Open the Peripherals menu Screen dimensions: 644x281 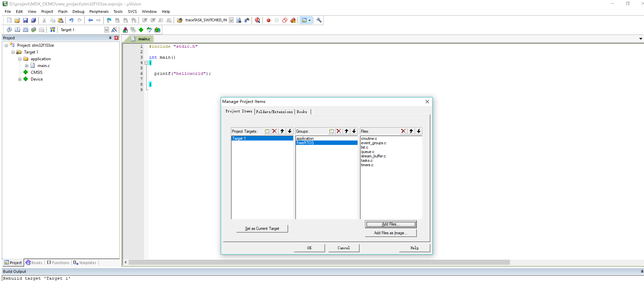99,12
